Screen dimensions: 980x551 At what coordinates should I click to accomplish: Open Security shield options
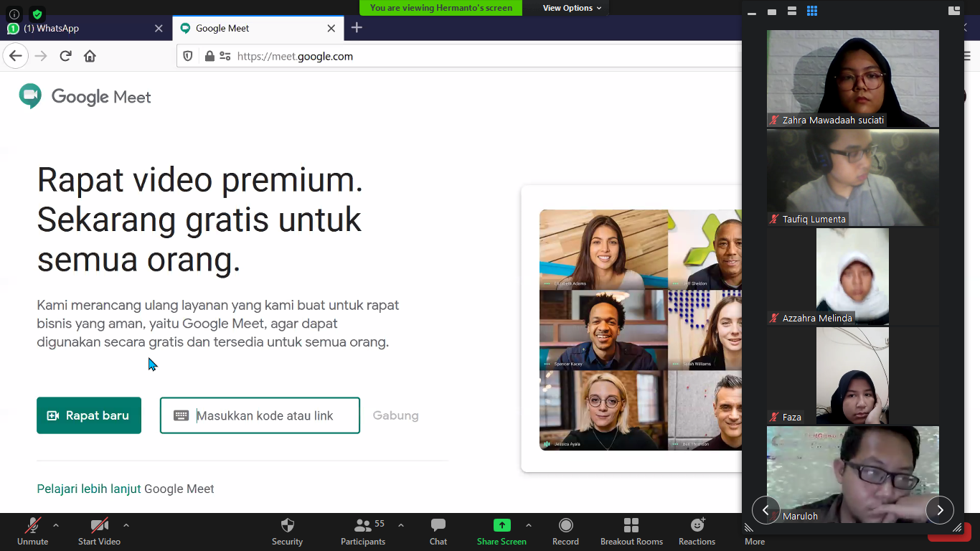[287, 532]
